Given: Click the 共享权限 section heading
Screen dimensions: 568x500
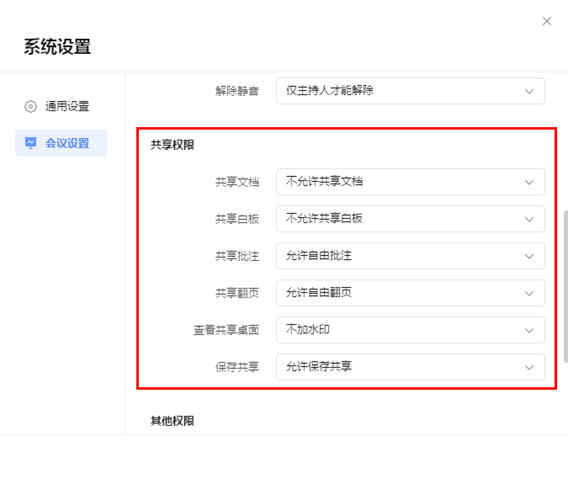Looking at the screenshot, I should coord(172,145).
